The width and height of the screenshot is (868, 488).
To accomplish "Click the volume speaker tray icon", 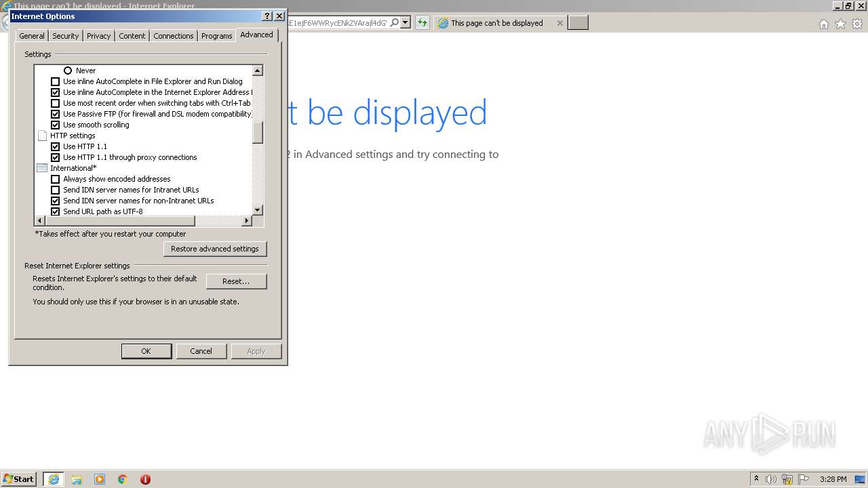I will [771, 479].
